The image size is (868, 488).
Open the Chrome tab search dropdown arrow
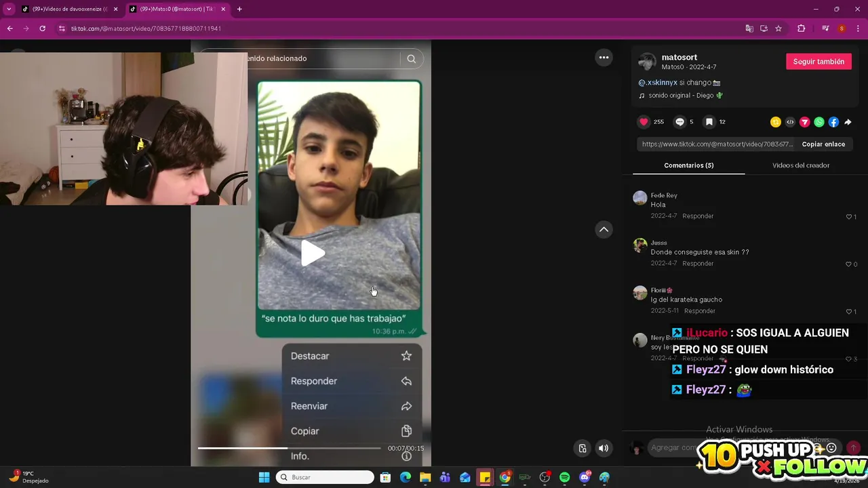tap(9, 9)
